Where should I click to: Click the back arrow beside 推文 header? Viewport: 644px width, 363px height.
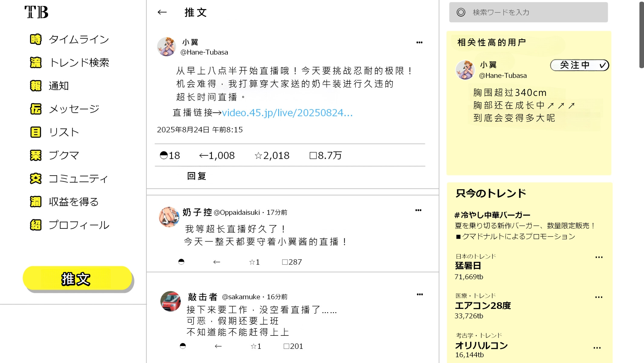pyautogui.click(x=162, y=12)
